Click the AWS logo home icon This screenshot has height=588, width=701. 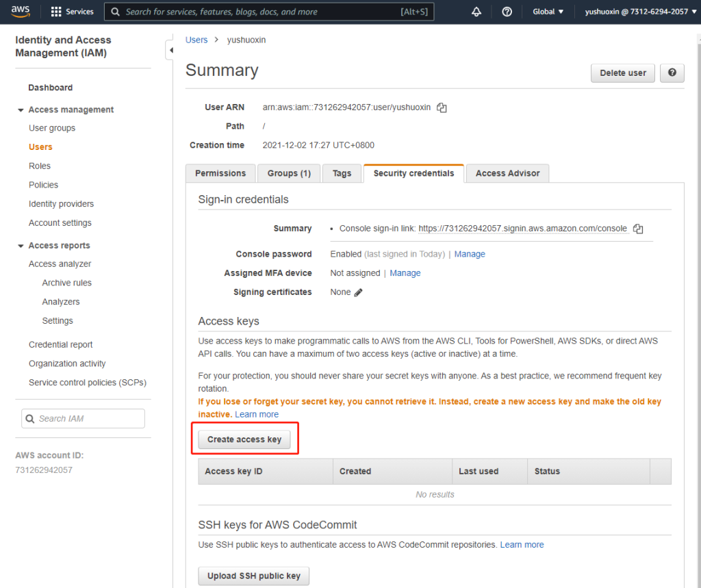click(20, 12)
